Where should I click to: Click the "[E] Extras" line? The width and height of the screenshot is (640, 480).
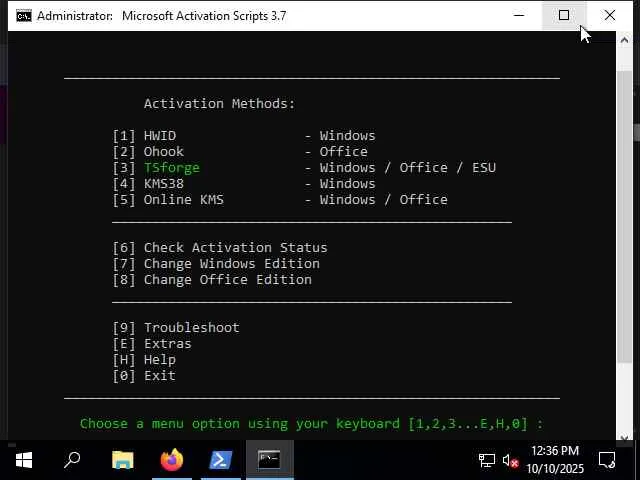coord(152,344)
